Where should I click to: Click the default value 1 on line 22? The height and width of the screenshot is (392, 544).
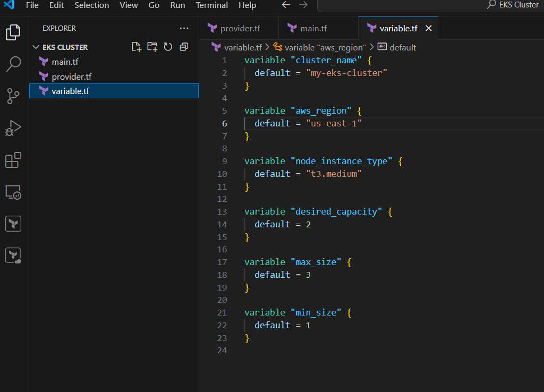pyautogui.click(x=308, y=326)
